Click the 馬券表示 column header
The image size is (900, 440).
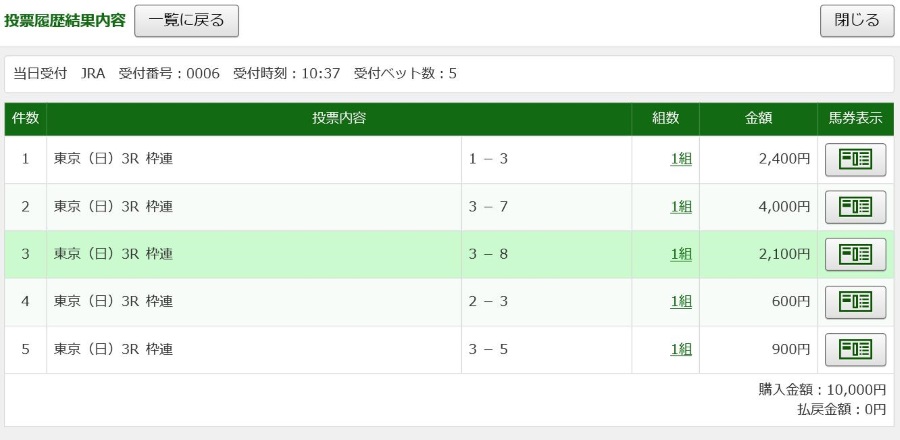click(855, 119)
